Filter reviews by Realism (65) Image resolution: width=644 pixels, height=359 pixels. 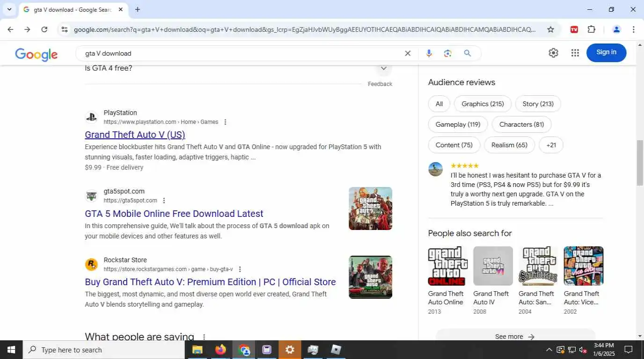click(x=509, y=145)
